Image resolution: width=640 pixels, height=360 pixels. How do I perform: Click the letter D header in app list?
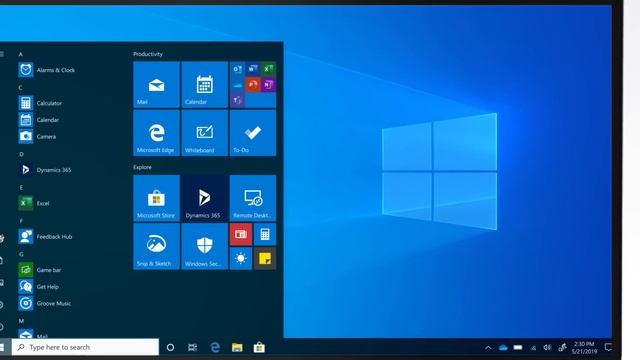tap(21, 154)
